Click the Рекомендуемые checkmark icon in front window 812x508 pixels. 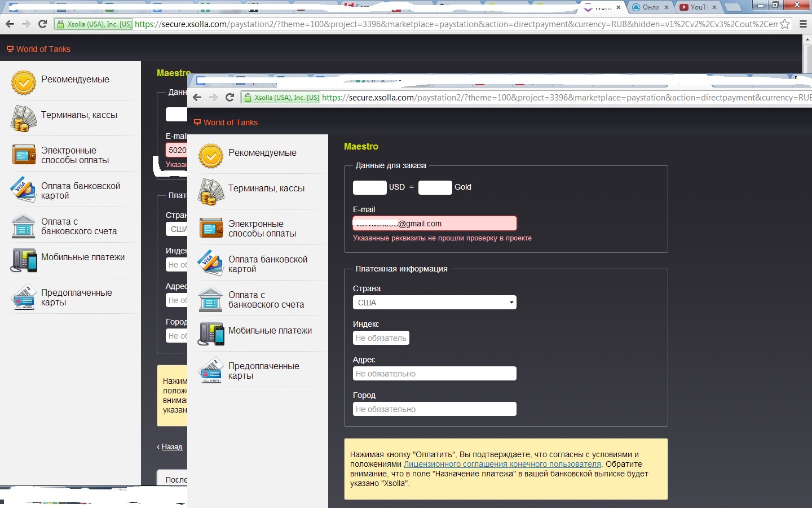211,156
